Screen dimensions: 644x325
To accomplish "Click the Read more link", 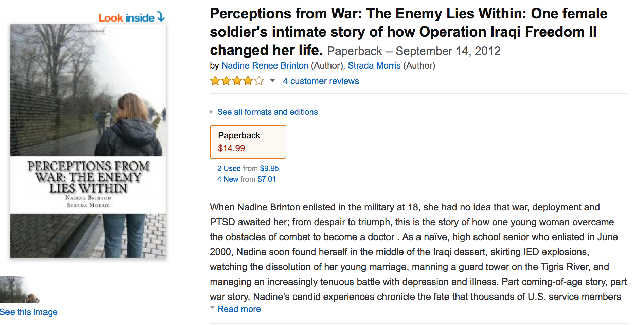I will pos(239,309).
